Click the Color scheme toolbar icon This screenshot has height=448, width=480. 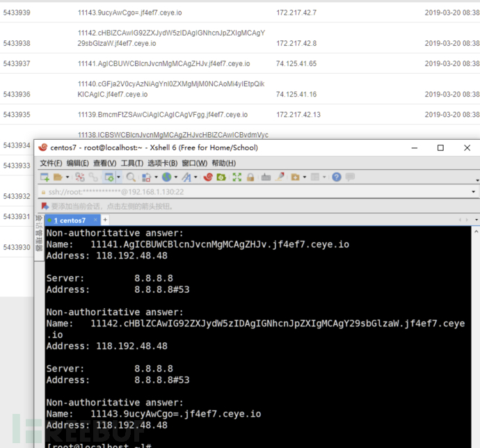(146, 177)
